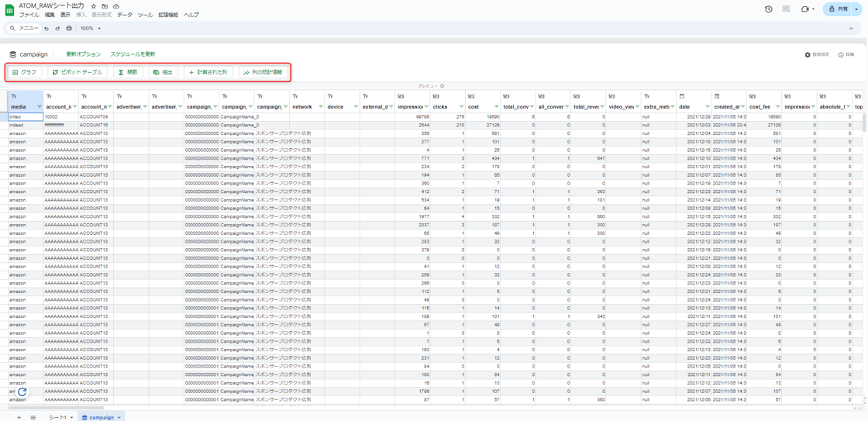Click the グラフ button
The width and height of the screenshot is (868, 421).
(25, 72)
